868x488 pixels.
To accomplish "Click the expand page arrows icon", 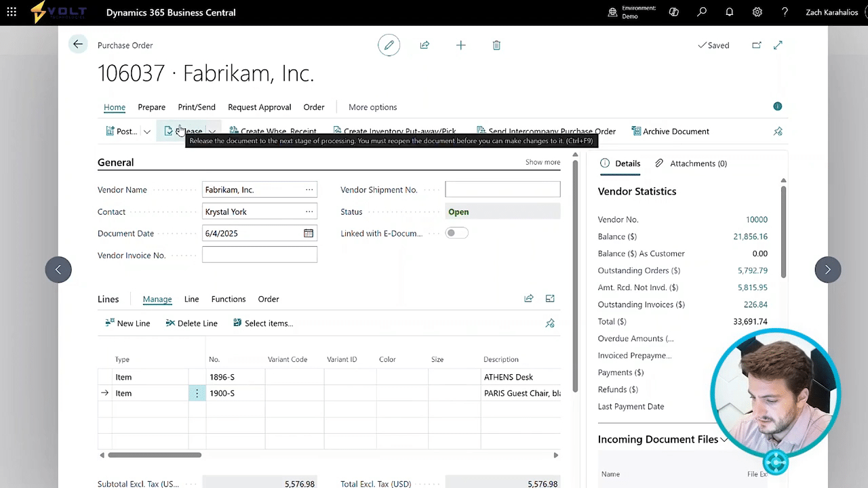I will pyautogui.click(x=778, y=45).
